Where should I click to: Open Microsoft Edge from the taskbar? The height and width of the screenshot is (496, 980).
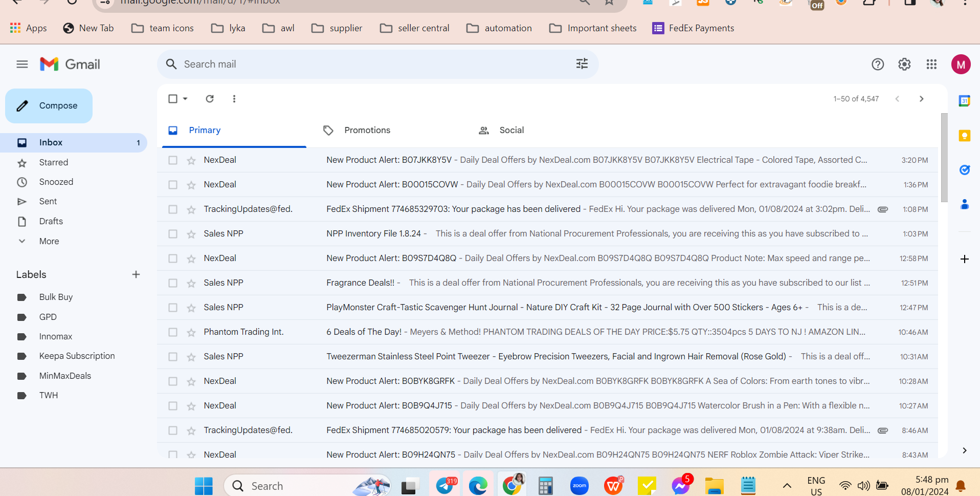(478, 485)
